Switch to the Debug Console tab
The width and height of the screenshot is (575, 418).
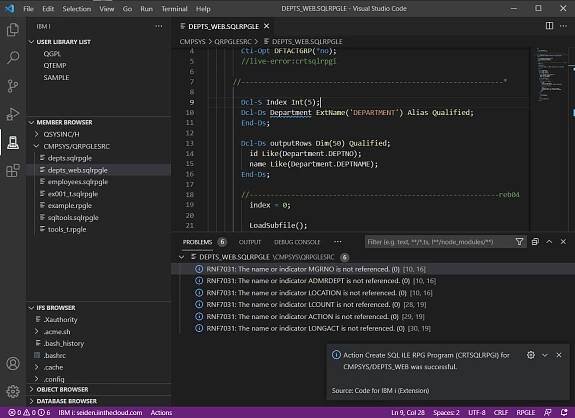(297, 242)
